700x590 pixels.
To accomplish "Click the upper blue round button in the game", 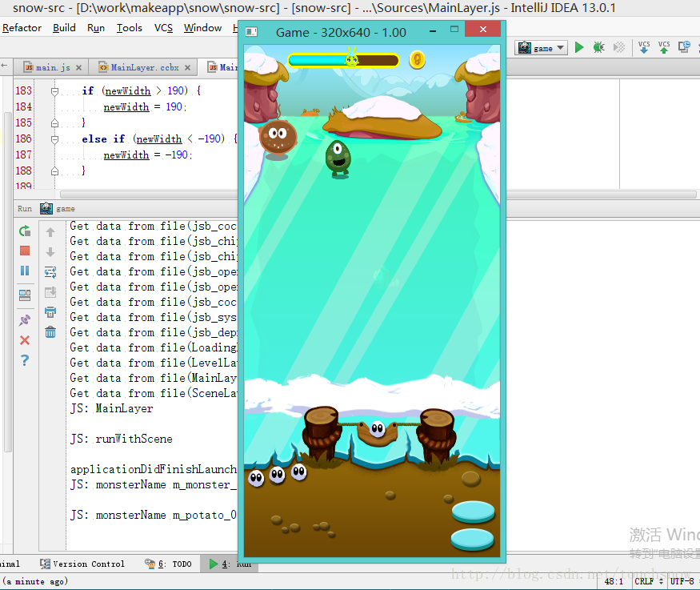I will [x=474, y=512].
